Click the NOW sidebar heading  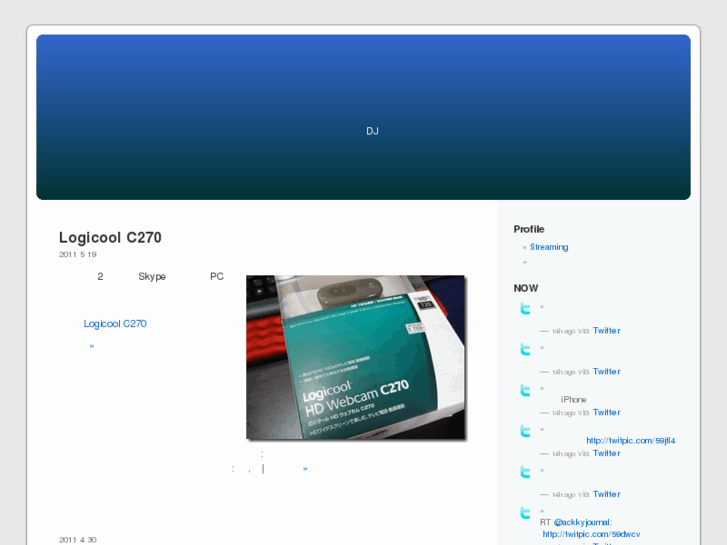[526, 288]
